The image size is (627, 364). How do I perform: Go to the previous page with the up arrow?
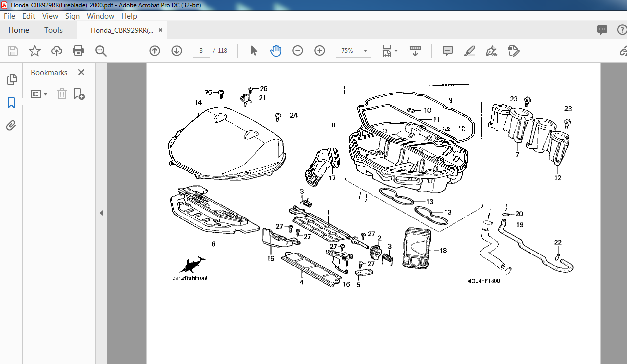coord(155,51)
